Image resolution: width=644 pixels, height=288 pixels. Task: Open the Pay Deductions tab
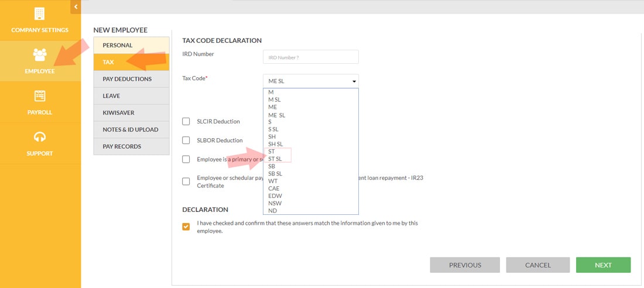pyautogui.click(x=131, y=79)
